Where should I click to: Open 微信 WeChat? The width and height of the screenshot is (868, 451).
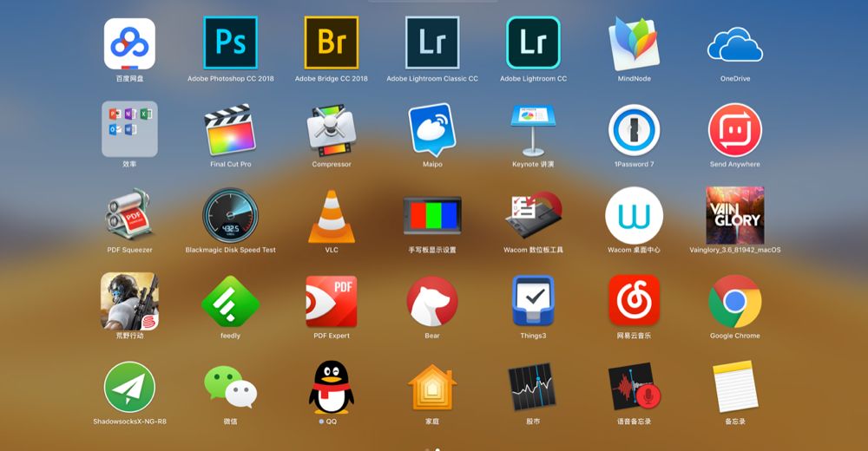[230, 387]
